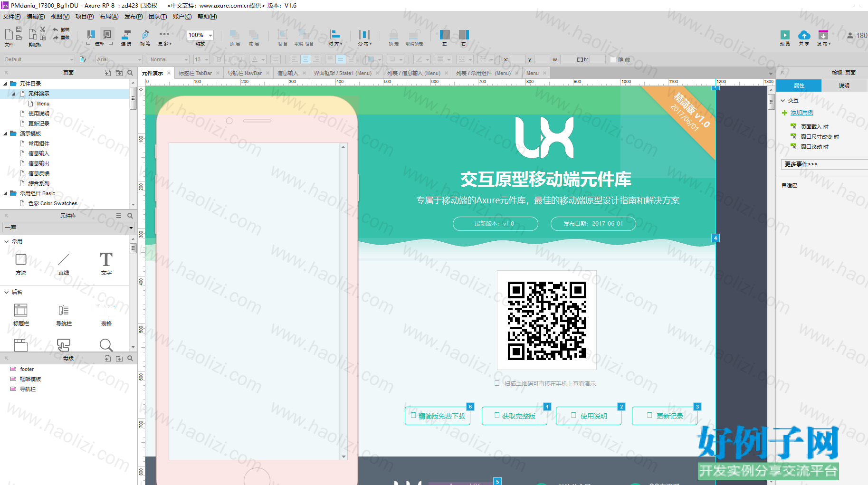Open the publish (发布) menu icon
868x485 pixels.
point(823,35)
